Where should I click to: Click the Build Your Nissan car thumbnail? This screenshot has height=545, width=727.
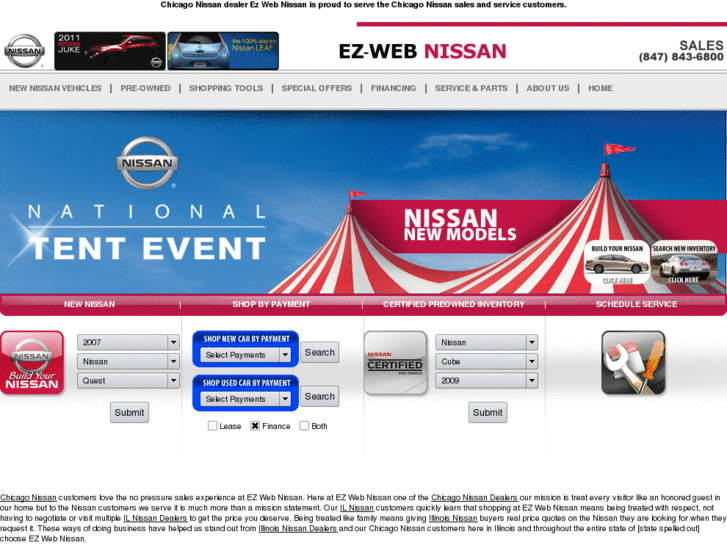(617, 263)
